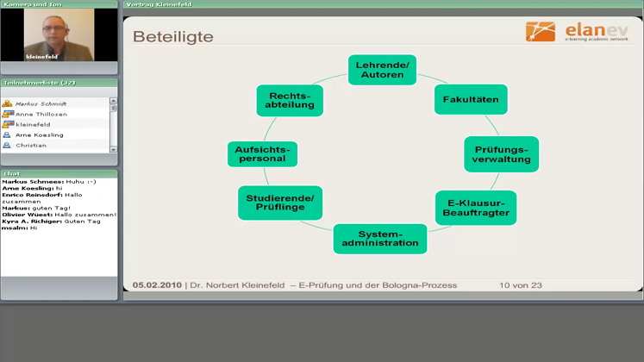Click the 'Prüfungsverwaltung' box on slide
Image resolution: width=644 pixels, height=362 pixels.
tap(501, 154)
